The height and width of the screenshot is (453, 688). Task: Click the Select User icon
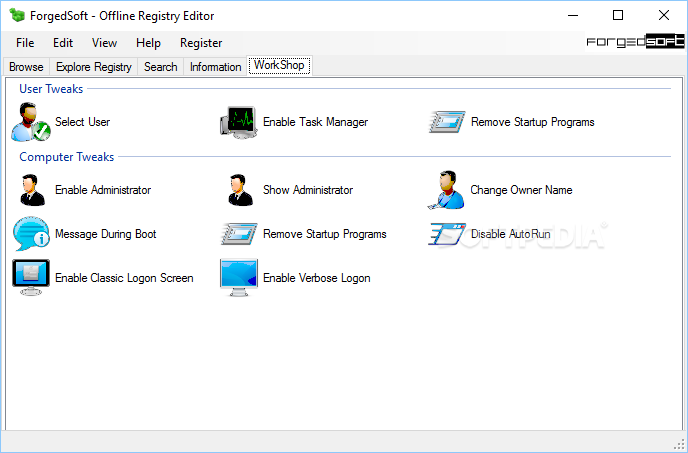pos(31,122)
